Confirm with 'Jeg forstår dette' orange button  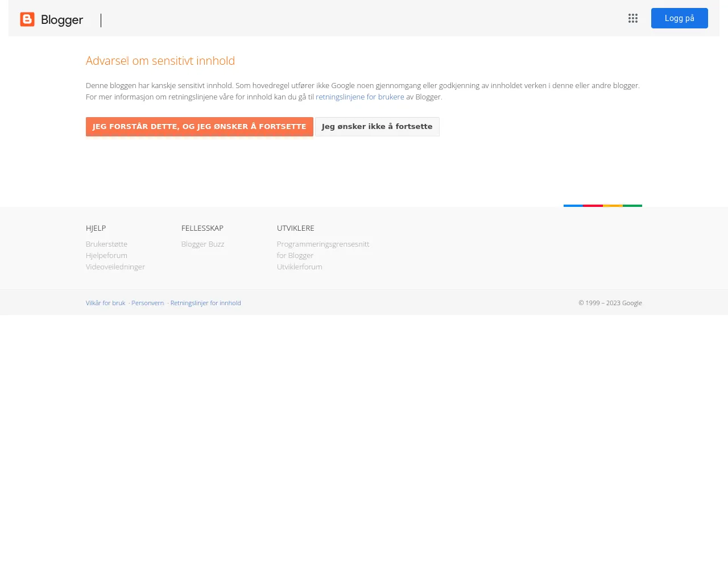tap(199, 127)
